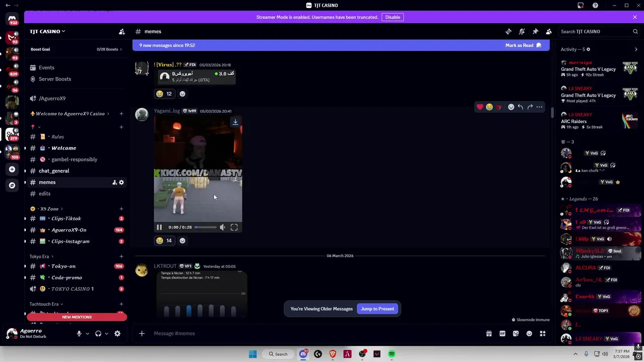
Task: Download the video attachment
Action: click(x=235, y=122)
